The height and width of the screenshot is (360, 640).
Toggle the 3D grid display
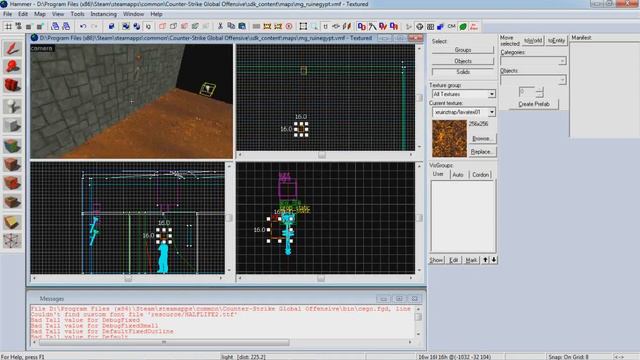click(x=18, y=27)
